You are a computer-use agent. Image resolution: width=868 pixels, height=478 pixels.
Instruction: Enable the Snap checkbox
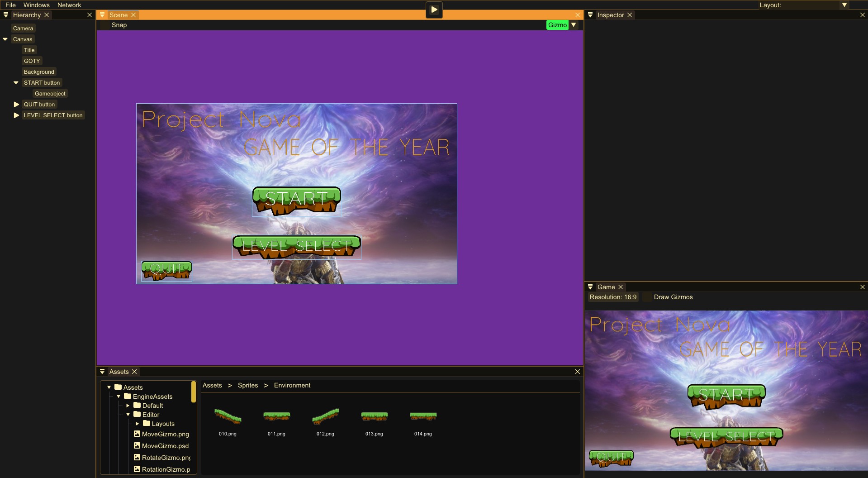105,25
